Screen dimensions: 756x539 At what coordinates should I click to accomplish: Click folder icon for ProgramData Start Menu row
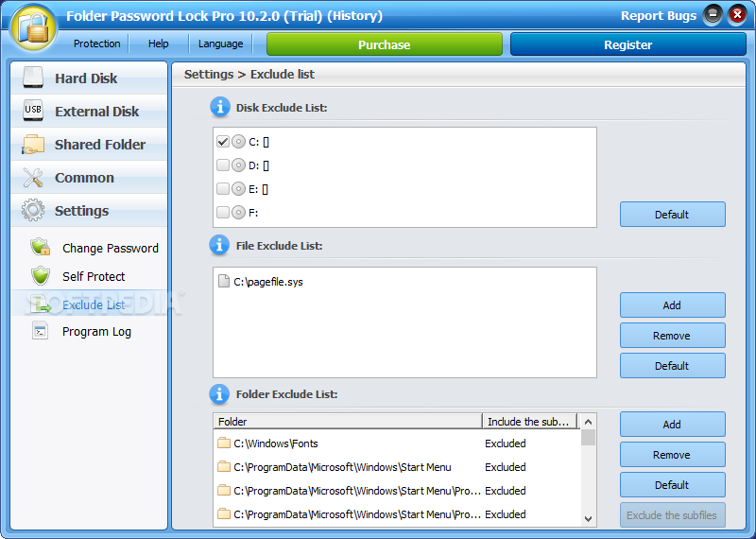point(224,466)
